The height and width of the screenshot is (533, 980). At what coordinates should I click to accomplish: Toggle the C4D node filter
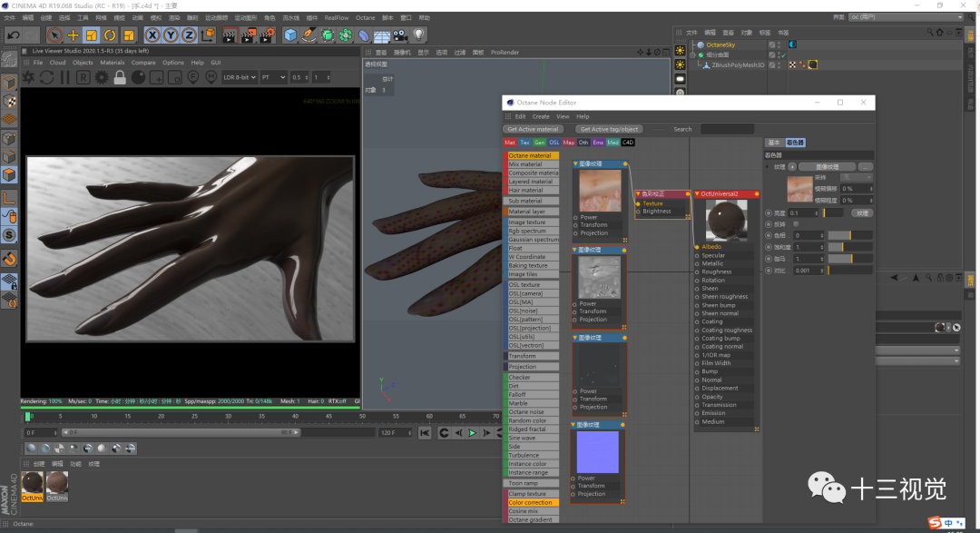(628, 143)
